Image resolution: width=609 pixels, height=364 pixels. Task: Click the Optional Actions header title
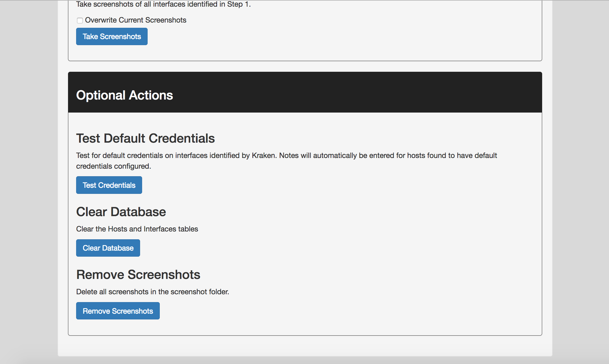coord(124,95)
